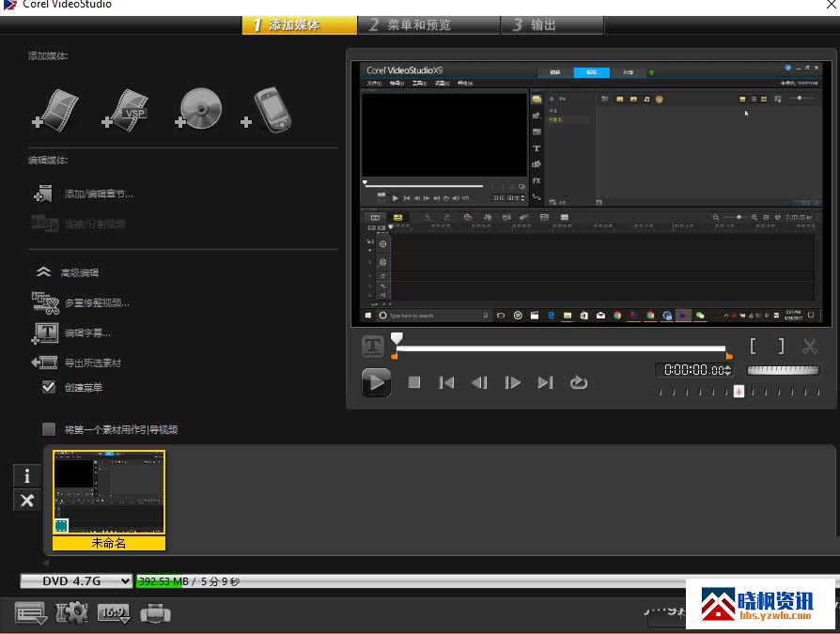This screenshot has width=840, height=634.
Task: Step back one frame
Action: [479, 382]
